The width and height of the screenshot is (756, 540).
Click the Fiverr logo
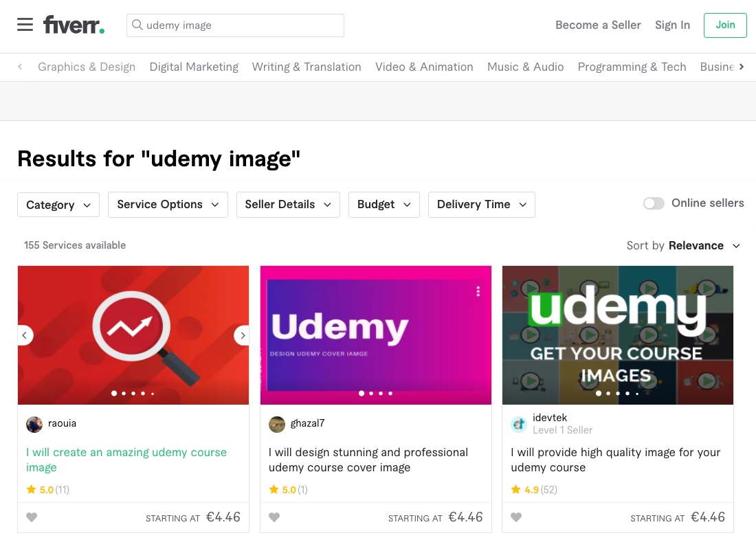[x=74, y=25]
